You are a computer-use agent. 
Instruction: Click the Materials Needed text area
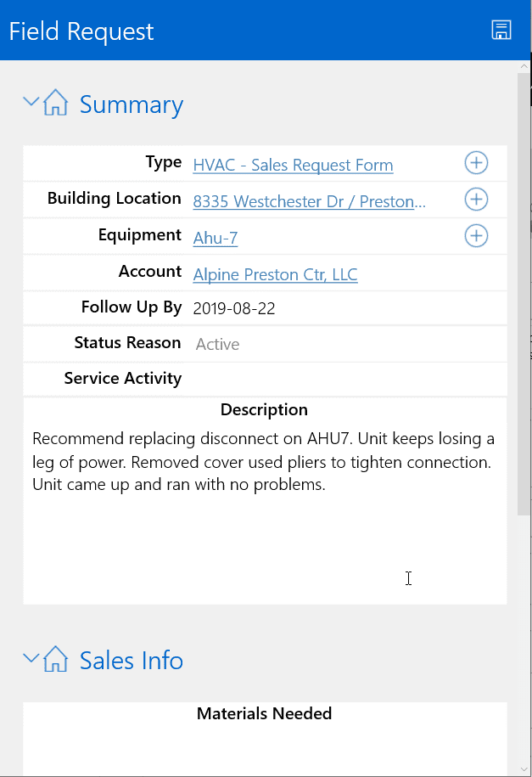[x=264, y=747]
